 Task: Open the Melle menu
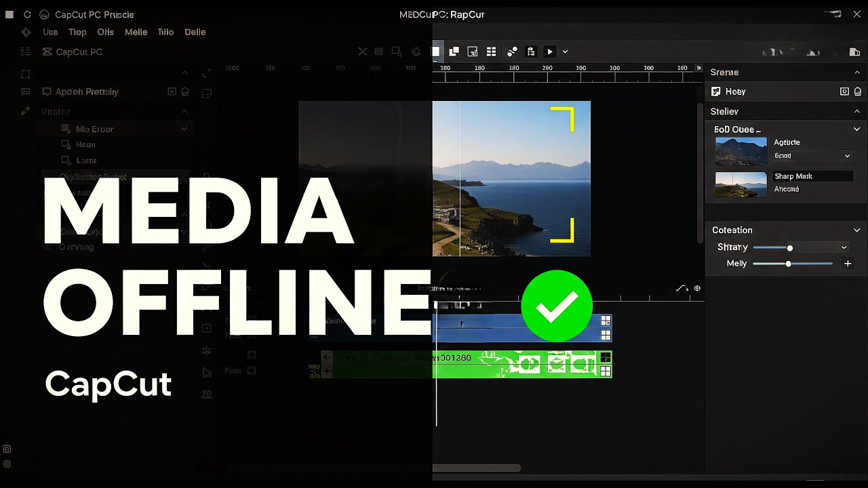[x=136, y=32]
